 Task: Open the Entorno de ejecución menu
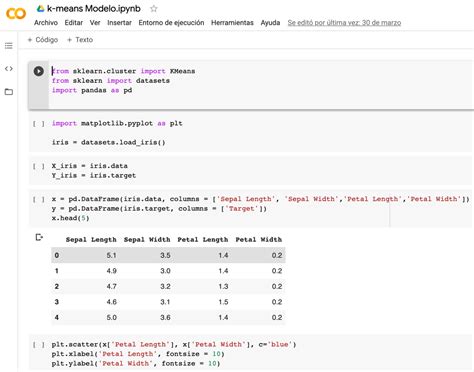tap(171, 23)
